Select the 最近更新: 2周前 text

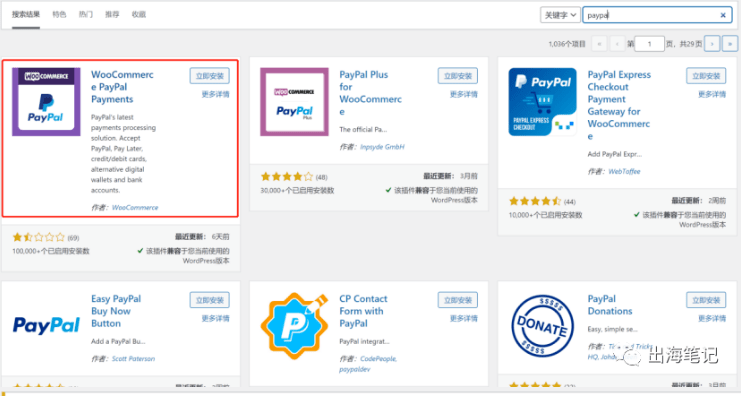(x=698, y=201)
